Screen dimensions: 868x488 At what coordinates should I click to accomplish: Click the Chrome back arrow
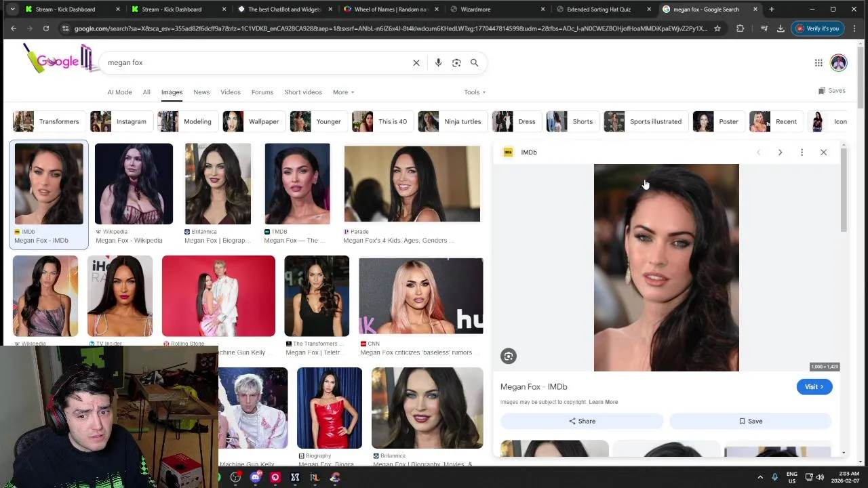14,28
